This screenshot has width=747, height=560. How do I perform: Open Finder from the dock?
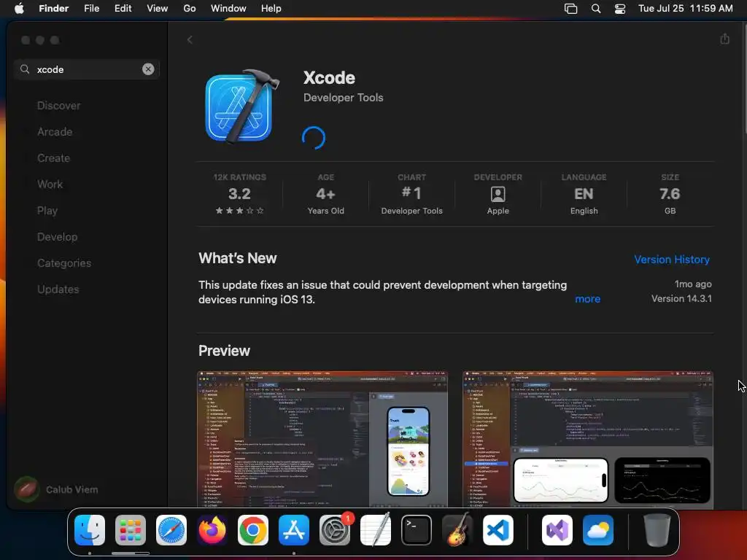[x=90, y=530]
